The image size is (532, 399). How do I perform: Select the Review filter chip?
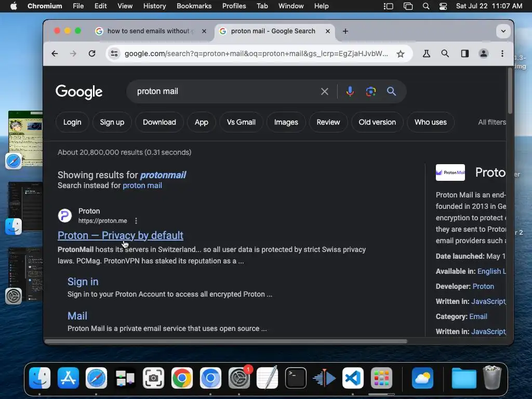click(x=328, y=122)
